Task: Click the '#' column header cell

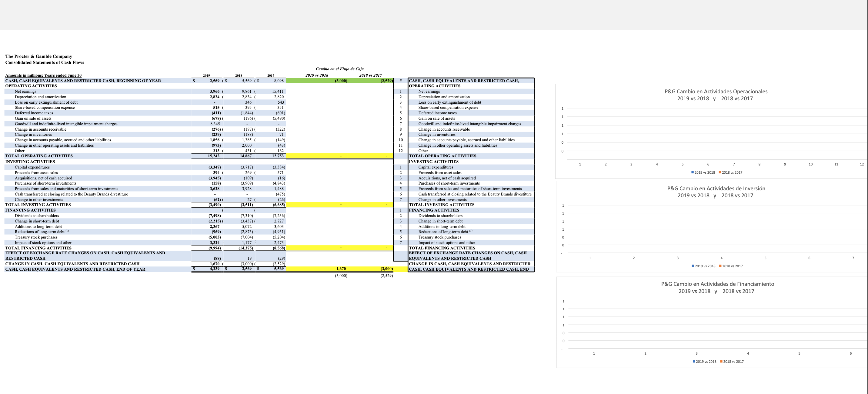Action: coord(400,81)
